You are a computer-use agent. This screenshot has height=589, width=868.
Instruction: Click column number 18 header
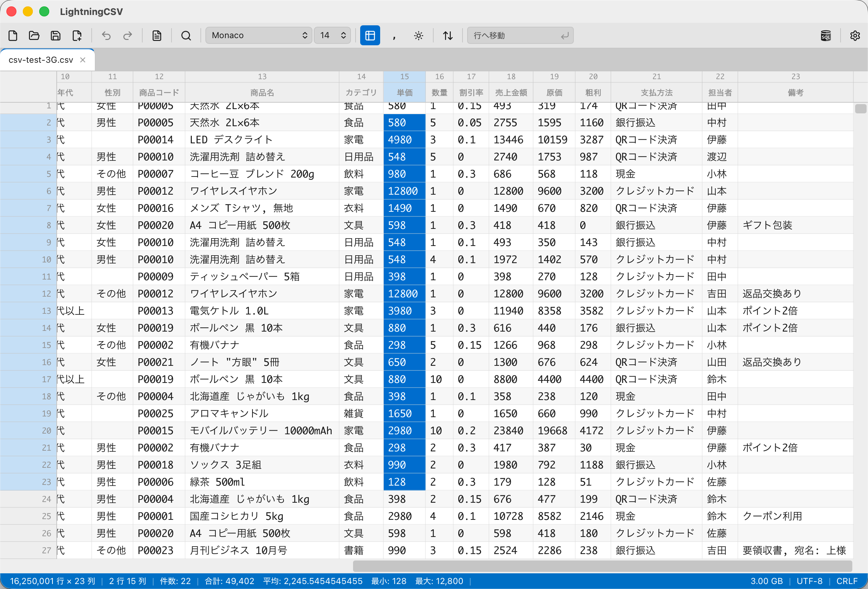511,77
